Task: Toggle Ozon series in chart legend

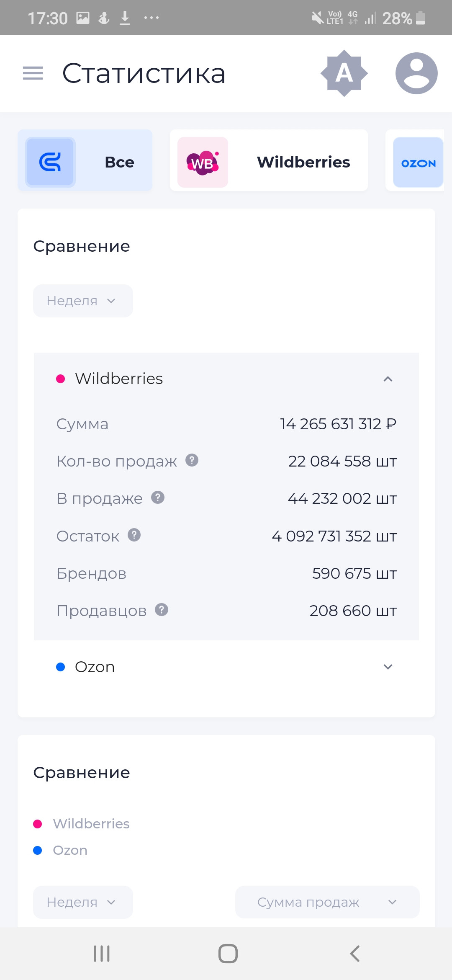Action: coord(70,850)
